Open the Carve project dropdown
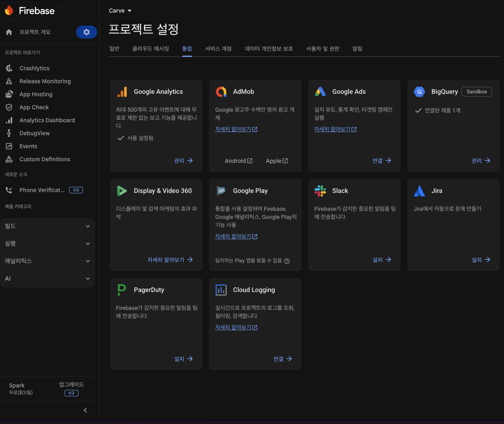The height and width of the screenshot is (424, 504). (x=120, y=11)
